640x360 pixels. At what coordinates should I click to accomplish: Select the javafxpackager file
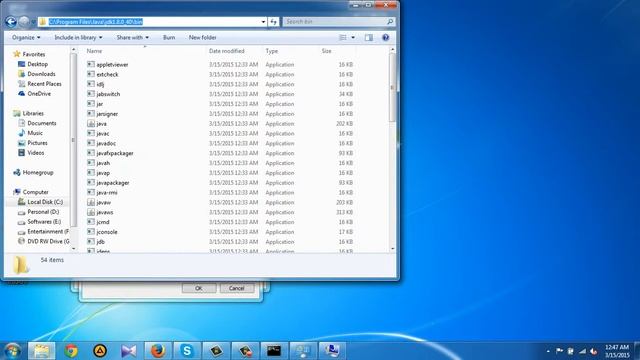pyautogui.click(x=115, y=153)
